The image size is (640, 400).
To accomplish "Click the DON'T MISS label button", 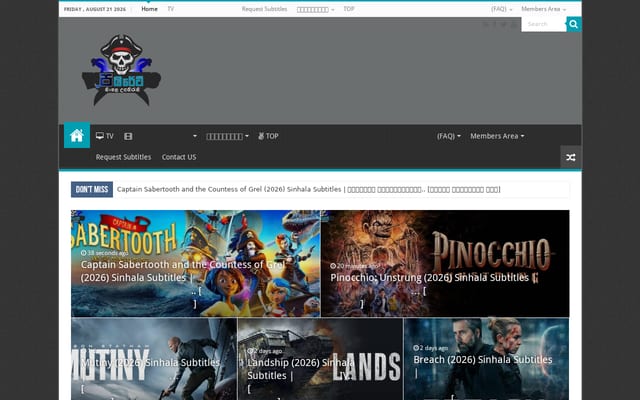I will click(x=92, y=189).
